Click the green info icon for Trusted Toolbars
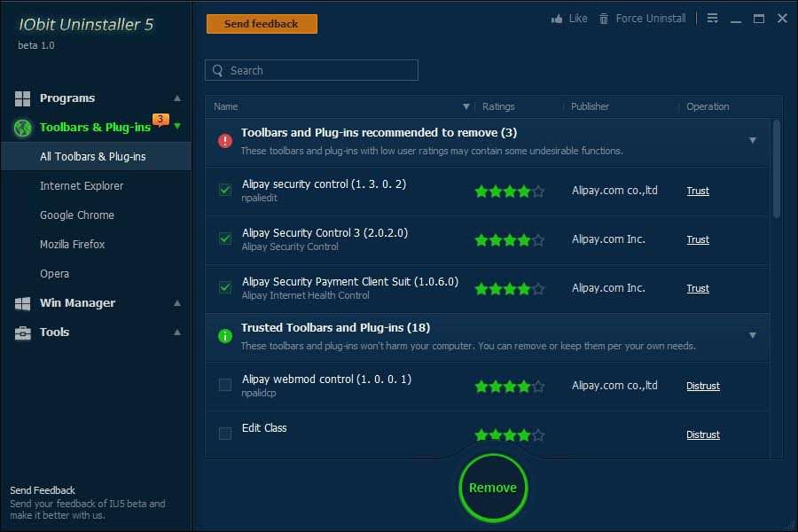This screenshot has height=532, width=798. point(225,336)
